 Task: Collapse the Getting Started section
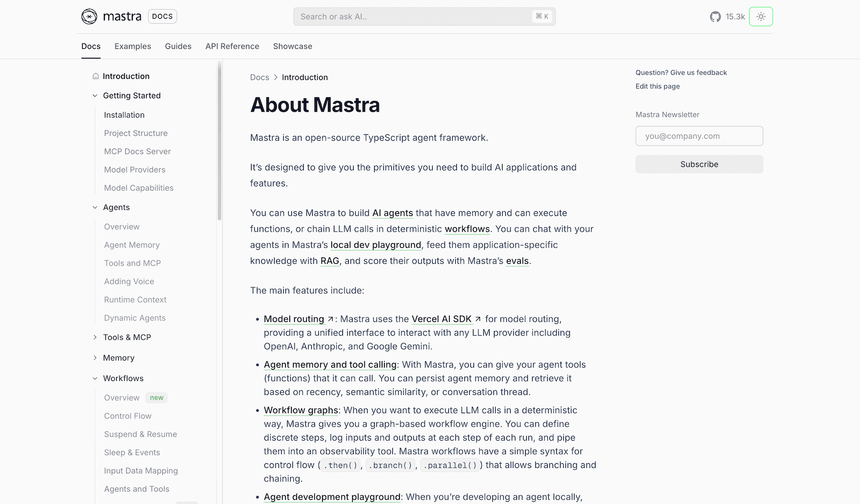coord(95,96)
